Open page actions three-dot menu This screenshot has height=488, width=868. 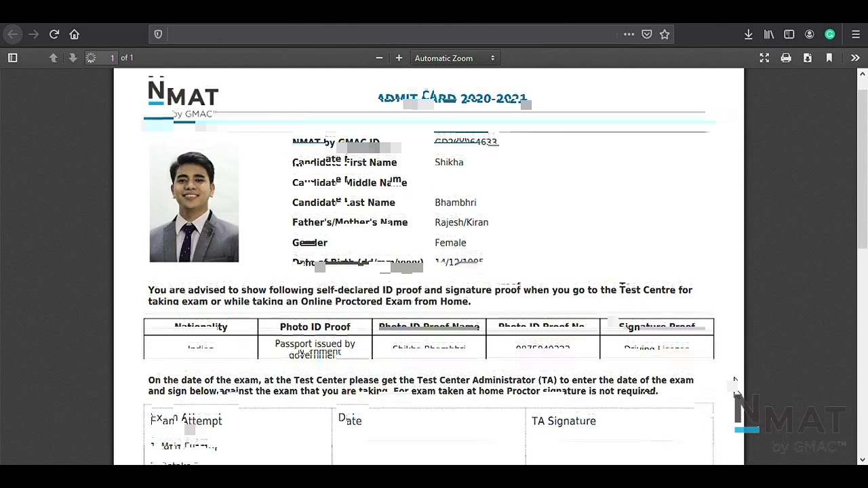[x=629, y=34]
